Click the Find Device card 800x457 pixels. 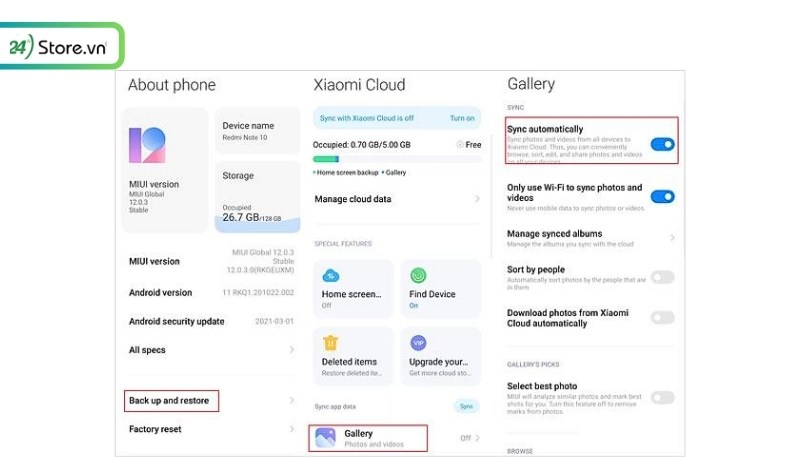[441, 289]
